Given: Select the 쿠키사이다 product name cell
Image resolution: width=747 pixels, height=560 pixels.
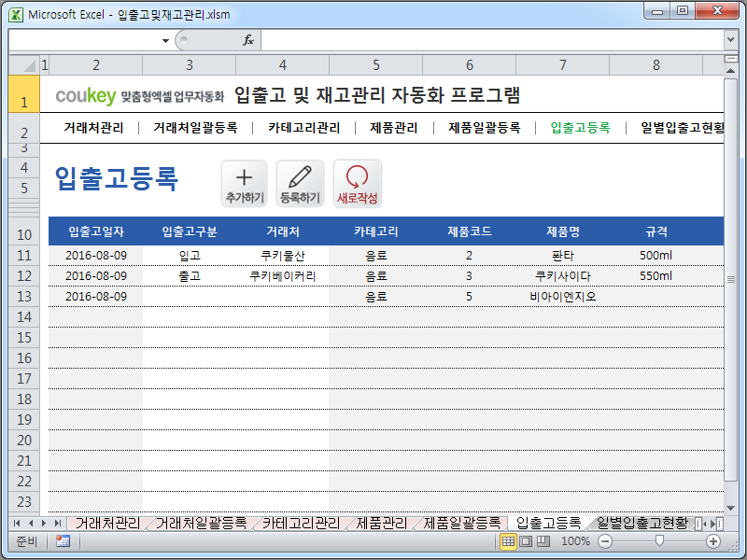Looking at the screenshot, I should (563, 275).
